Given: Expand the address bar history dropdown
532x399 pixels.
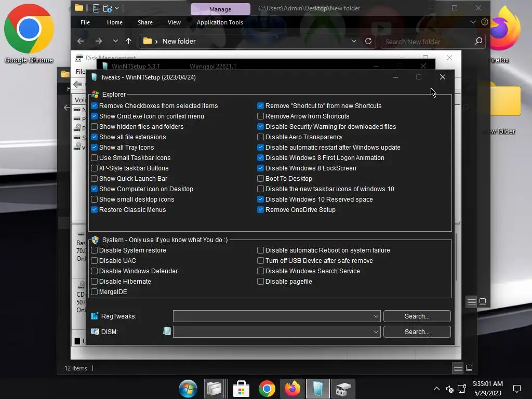Looking at the screenshot, I should coord(353,41).
